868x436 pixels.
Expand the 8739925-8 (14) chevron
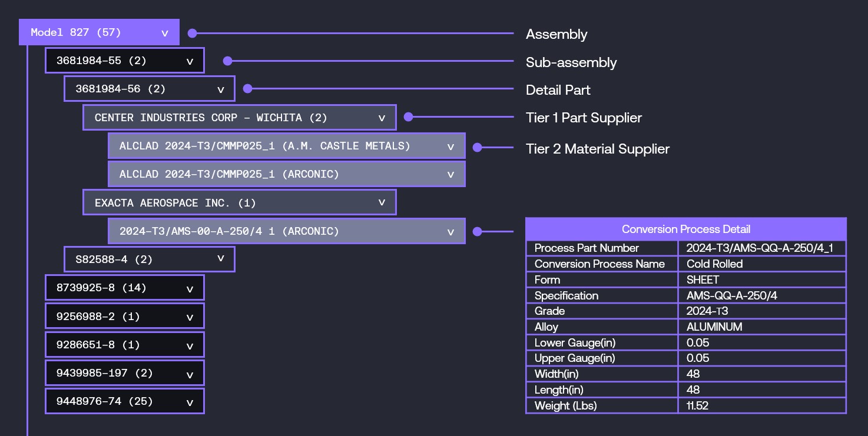[190, 289]
